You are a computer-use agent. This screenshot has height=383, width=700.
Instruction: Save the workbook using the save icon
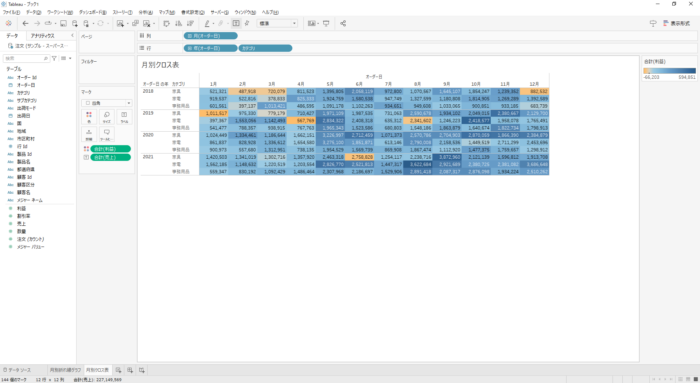pyautogui.click(x=63, y=24)
